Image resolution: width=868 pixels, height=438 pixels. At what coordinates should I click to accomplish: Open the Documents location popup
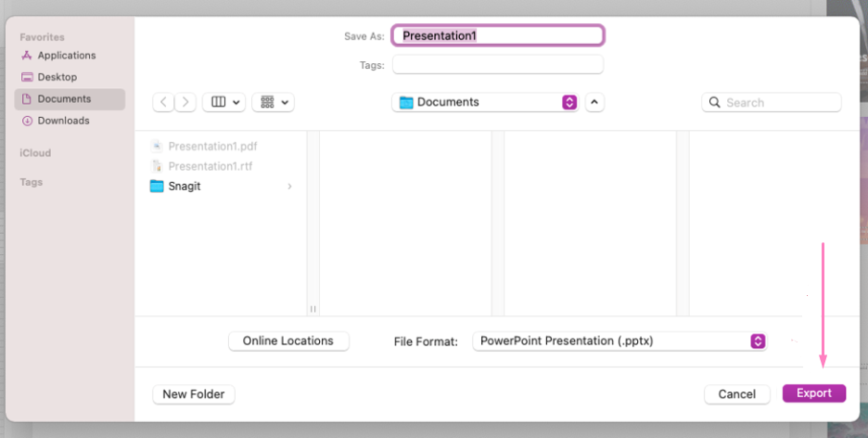click(486, 102)
